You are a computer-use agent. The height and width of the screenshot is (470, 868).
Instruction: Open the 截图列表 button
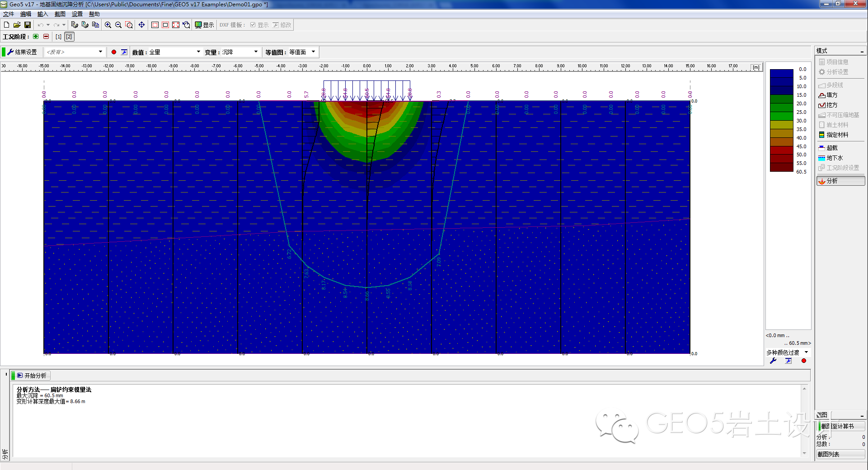(840, 454)
